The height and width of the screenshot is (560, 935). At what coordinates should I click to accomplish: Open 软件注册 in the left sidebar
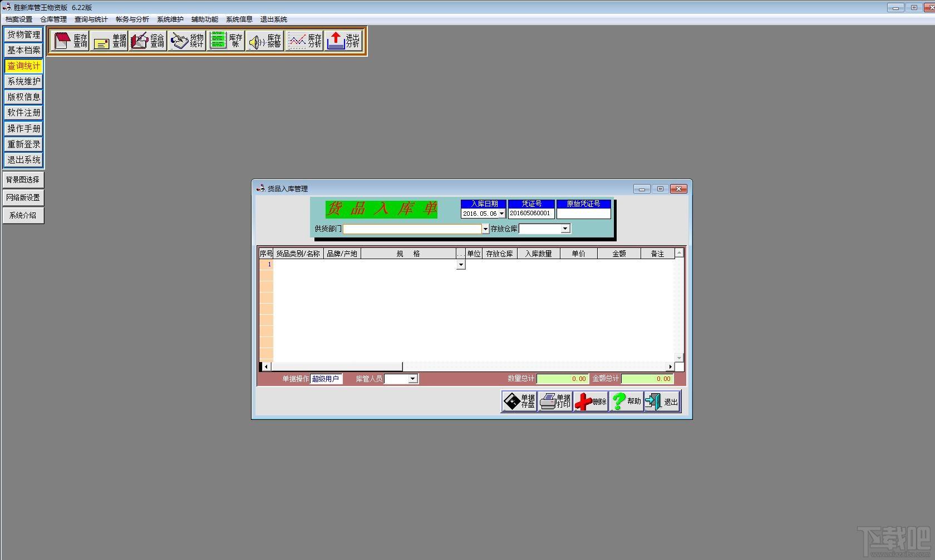pos(23,112)
